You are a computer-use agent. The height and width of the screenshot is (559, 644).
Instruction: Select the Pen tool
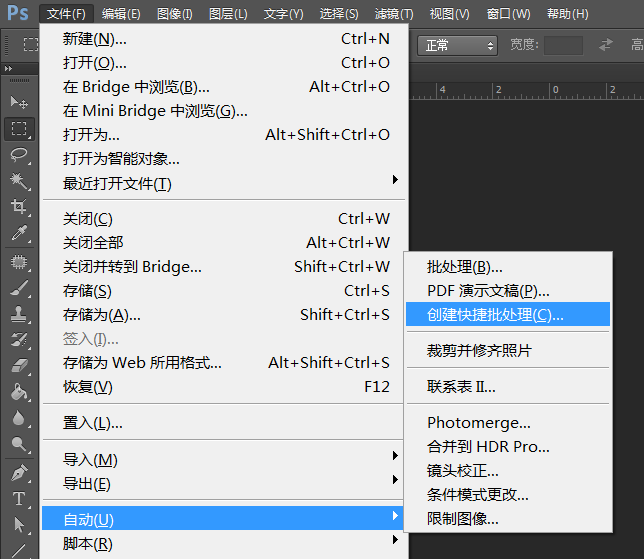click(x=19, y=473)
